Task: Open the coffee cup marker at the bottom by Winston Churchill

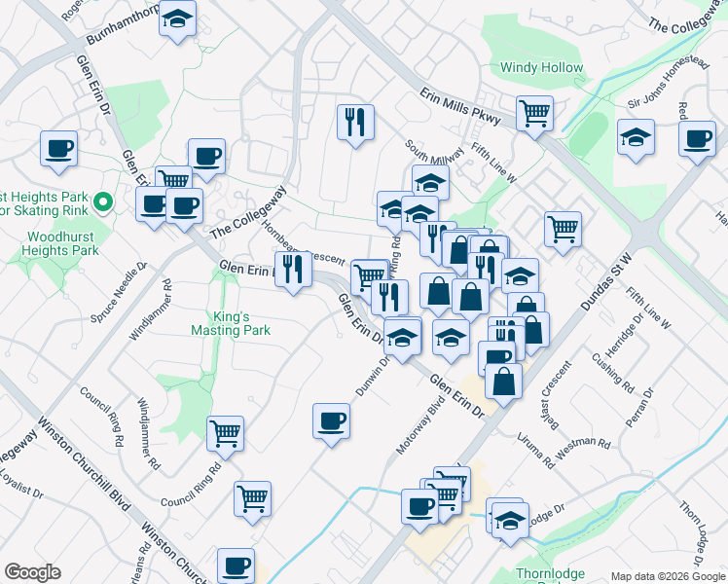Action: coord(236,566)
